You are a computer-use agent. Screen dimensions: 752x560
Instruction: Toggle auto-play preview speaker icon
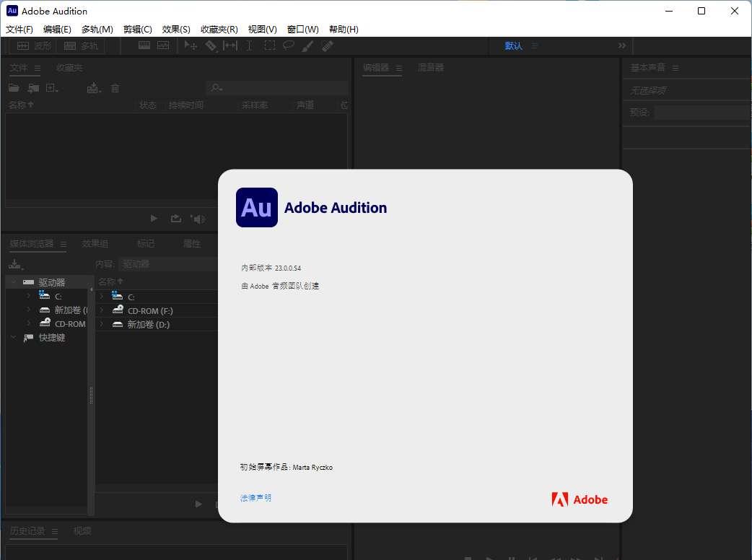click(x=198, y=218)
